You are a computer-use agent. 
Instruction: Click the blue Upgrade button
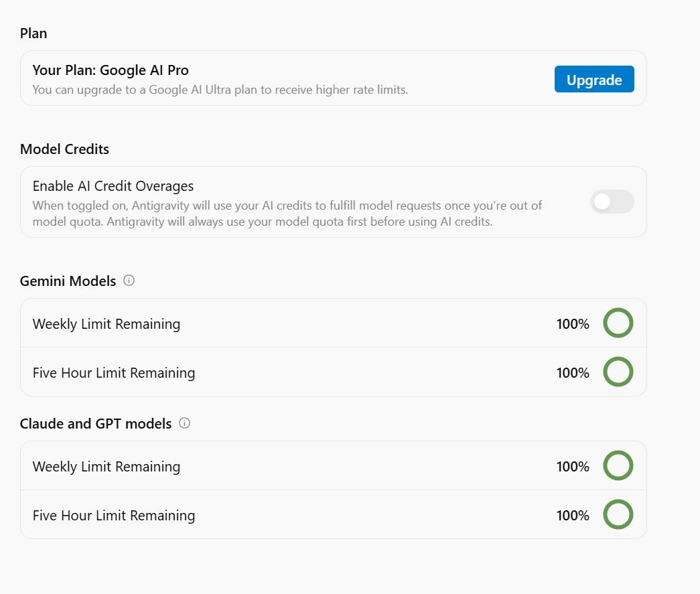click(x=593, y=79)
